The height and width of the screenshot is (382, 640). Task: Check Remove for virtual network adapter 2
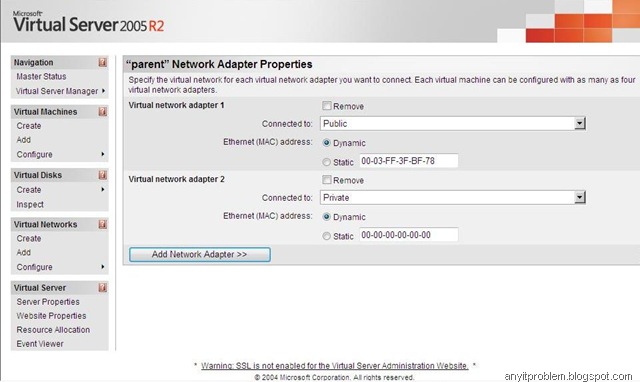coord(327,180)
